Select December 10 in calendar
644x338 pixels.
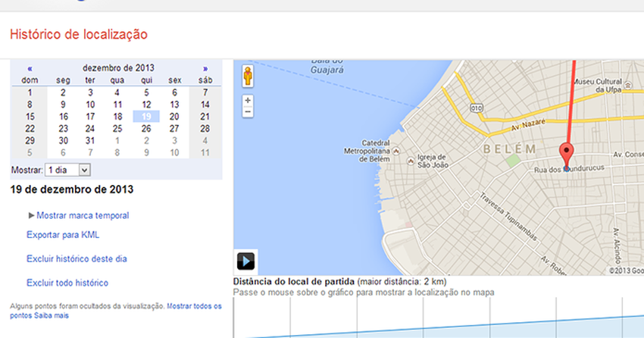pos(90,105)
